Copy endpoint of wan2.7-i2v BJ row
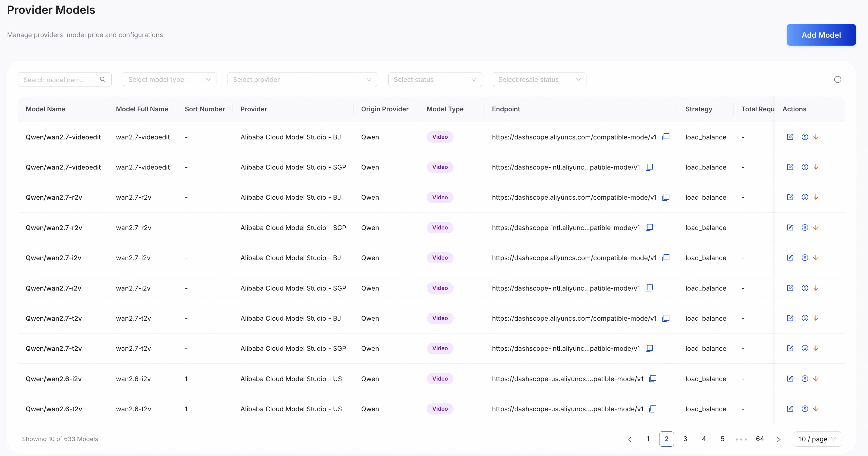Image resolution: width=868 pixels, height=456 pixels. coord(666,258)
